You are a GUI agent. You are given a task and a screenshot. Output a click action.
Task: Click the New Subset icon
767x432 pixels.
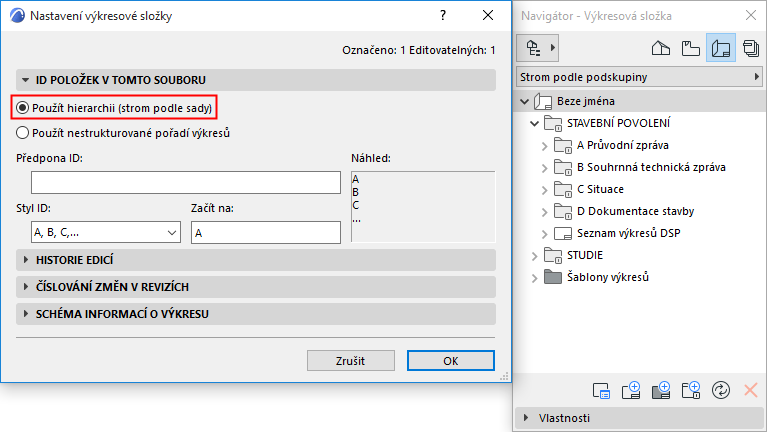690,390
